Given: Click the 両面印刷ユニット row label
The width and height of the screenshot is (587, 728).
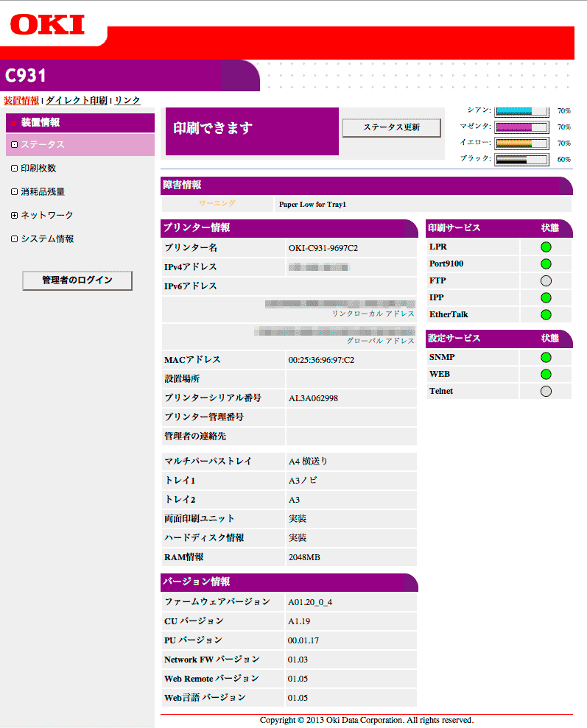Looking at the screenshot, I should [x=200, y=519].
